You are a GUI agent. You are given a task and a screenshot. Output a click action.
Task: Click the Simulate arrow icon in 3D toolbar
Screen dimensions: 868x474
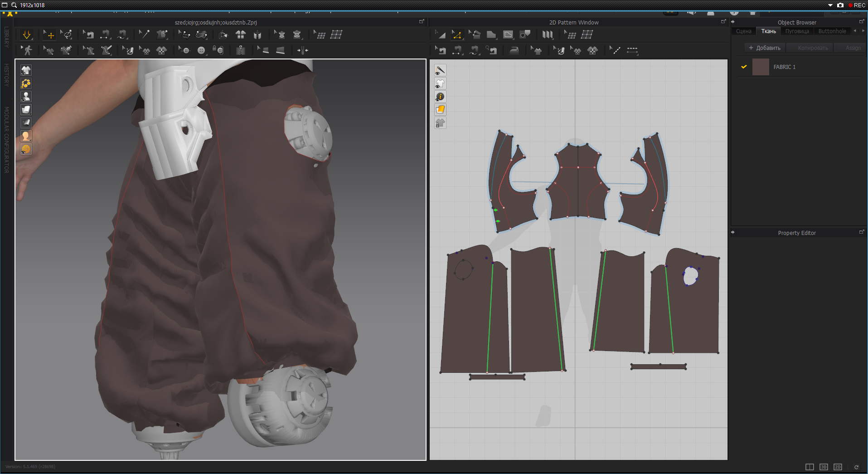click(27, 34)
